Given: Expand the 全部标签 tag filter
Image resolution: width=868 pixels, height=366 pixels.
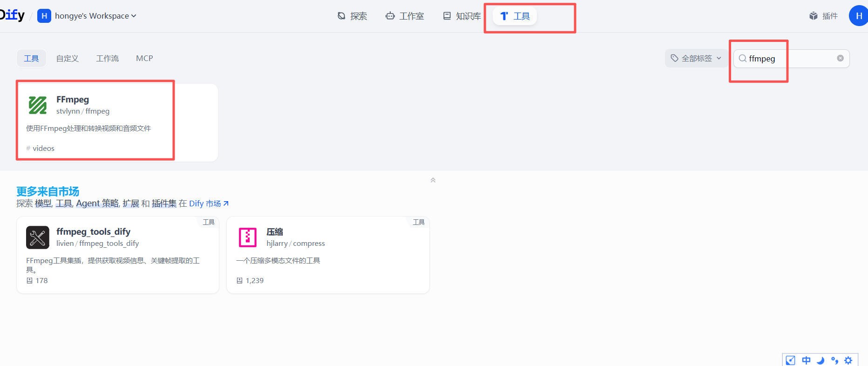Looking at the screenshot, I should (x=696, y=58).
